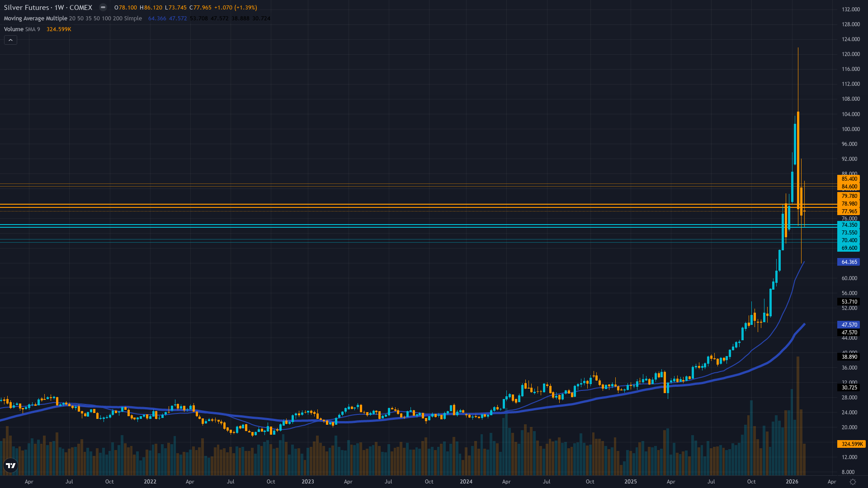Open the SMA 9 volume average options
Viewport: 868px width, 488px height.
(x=32, y=29)
